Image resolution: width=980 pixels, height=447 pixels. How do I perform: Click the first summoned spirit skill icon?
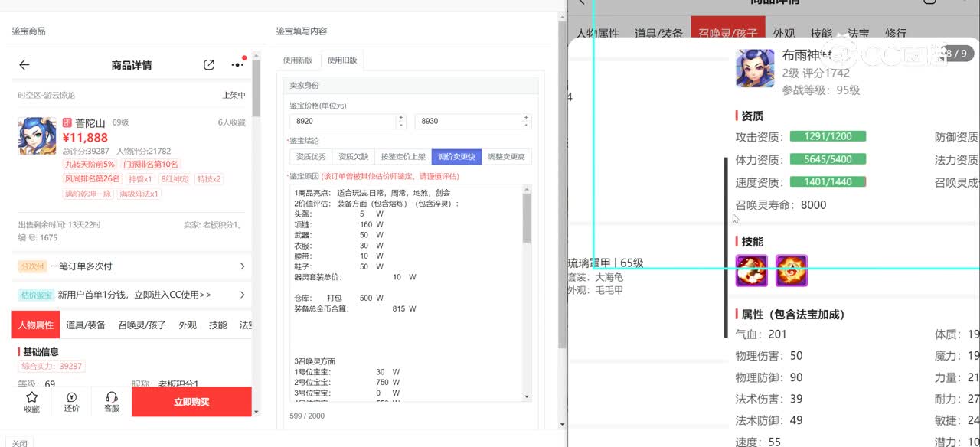point(751,271)
